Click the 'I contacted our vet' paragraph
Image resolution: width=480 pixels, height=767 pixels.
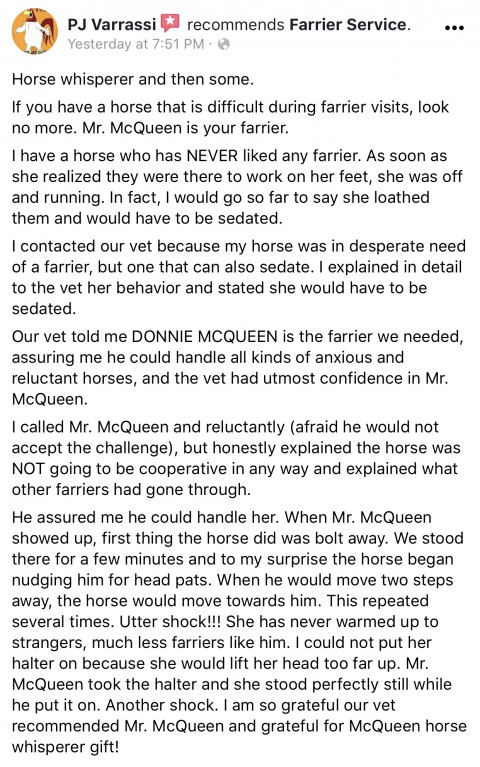pyautogui.click(x=238, y=277)
